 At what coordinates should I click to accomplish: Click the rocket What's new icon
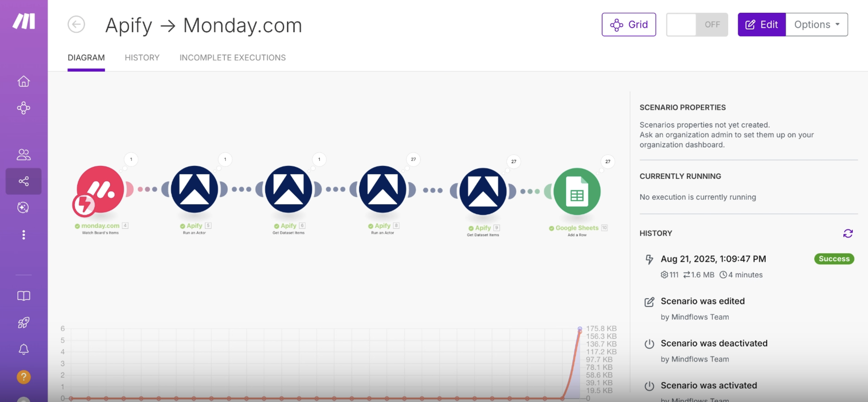(x=24, y=322)
